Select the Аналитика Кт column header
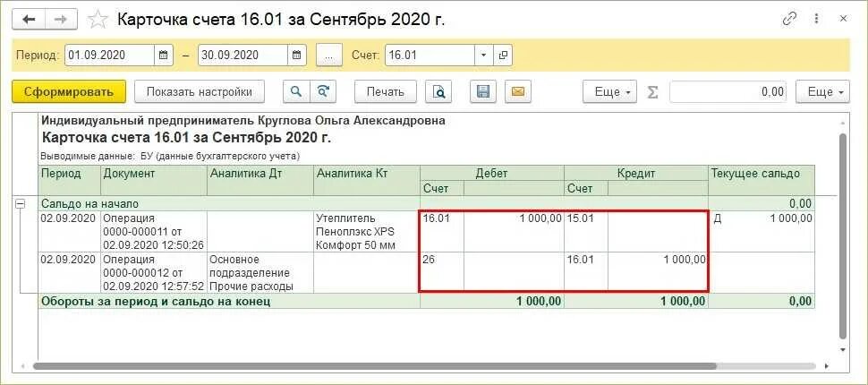The image size is (868, 385). [x=367, y=180]
